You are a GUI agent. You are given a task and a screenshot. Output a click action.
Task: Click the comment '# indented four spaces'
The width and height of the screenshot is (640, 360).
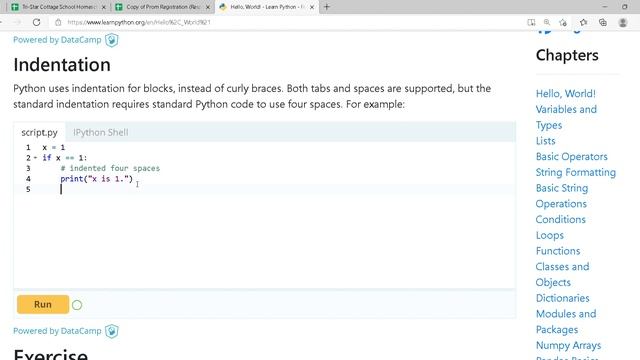[110, 168]
